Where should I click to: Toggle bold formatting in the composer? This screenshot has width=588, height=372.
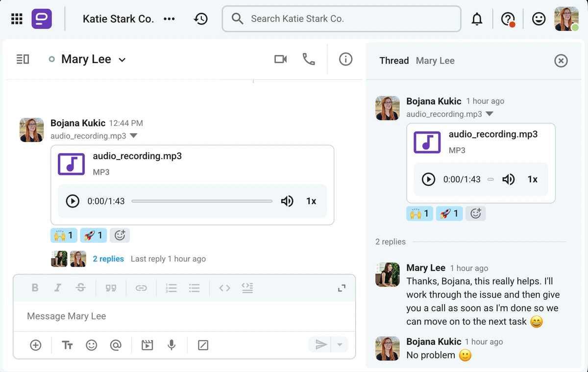point(35,288)
